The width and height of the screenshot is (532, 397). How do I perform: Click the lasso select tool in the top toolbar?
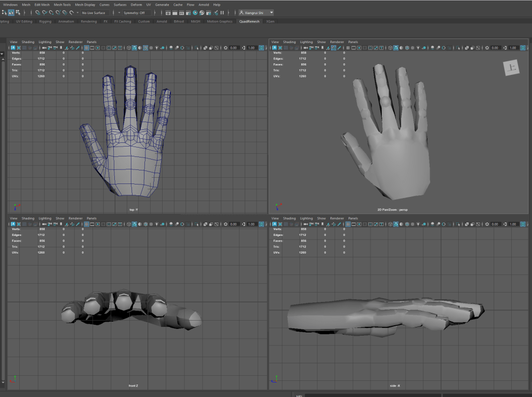11,12
